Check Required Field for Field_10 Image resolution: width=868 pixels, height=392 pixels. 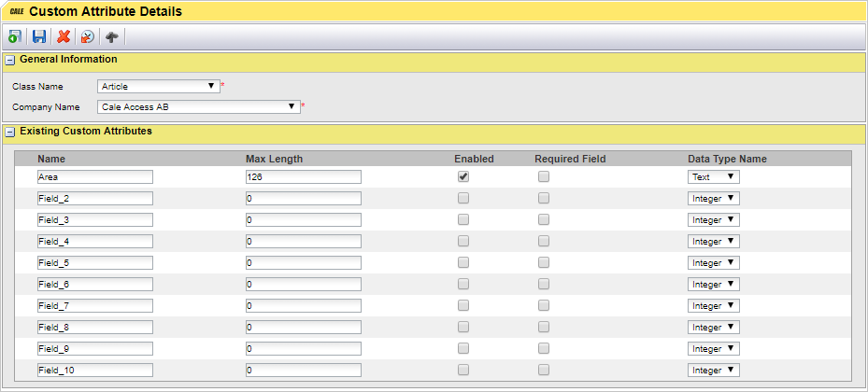pyautogui.click(x=544, y=370)
